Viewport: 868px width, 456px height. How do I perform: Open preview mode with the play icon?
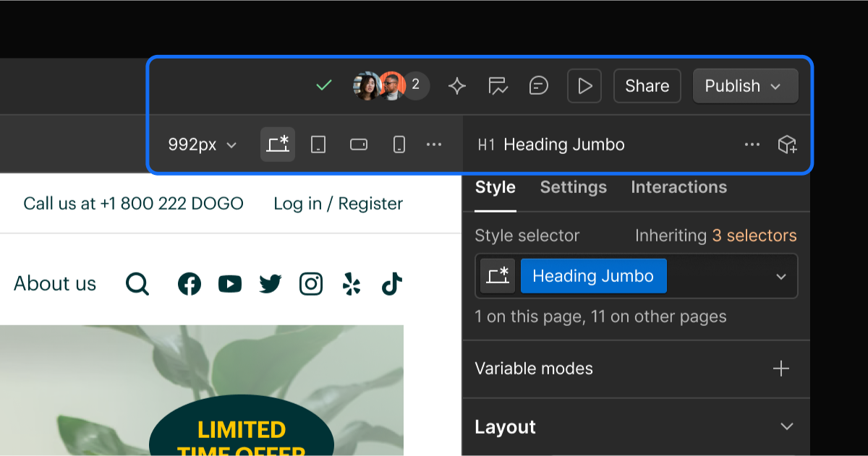(584, 85)
